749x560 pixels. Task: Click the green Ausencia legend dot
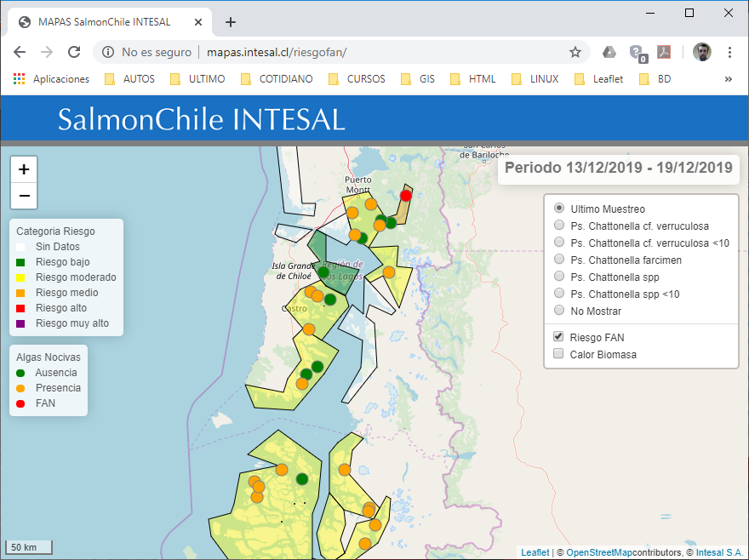(20, 373)
